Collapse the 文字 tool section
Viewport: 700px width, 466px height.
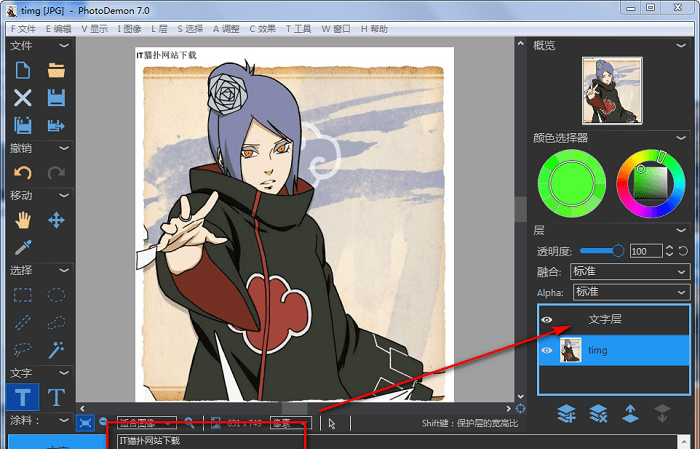pyautogui.click(x=64, y=373)
